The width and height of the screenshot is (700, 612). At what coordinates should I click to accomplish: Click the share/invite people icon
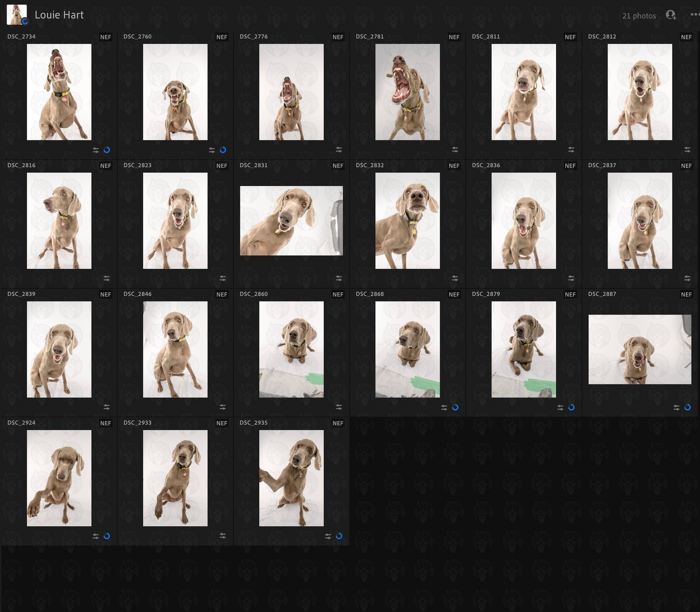(671, 15)
